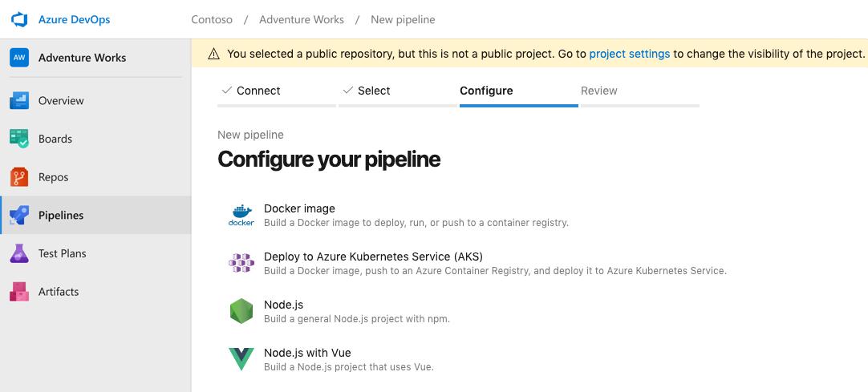Select the Pipelines menu label
Viewport: 868px width, 392px height.
pyautogui.click(x=61, y=215)
